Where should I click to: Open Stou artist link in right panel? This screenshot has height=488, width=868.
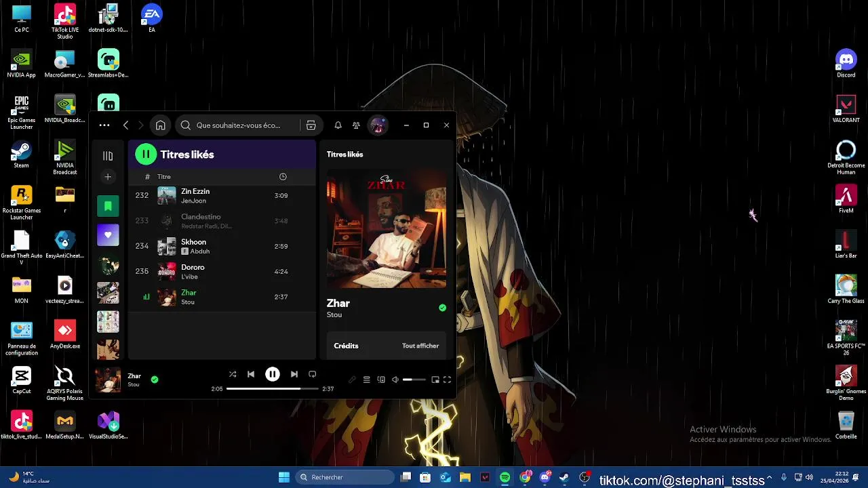(x=334, y=315)
